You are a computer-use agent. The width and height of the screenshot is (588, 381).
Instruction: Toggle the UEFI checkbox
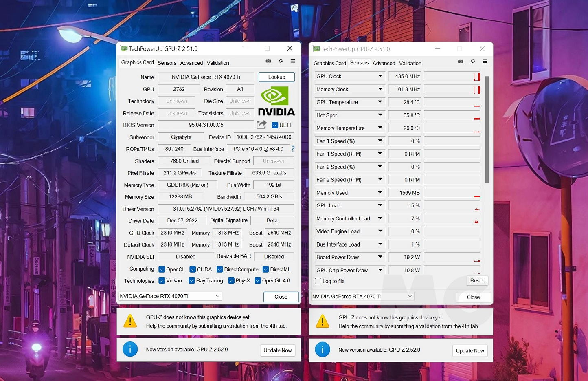point(275,125)
